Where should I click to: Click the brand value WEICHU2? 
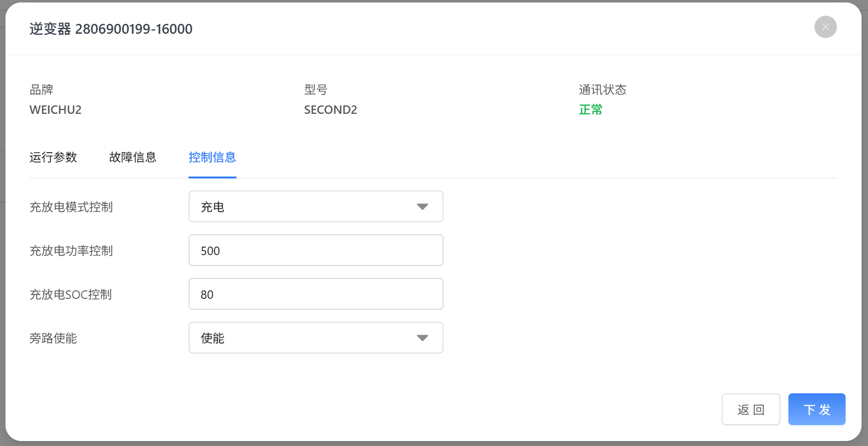pos(55,110)
